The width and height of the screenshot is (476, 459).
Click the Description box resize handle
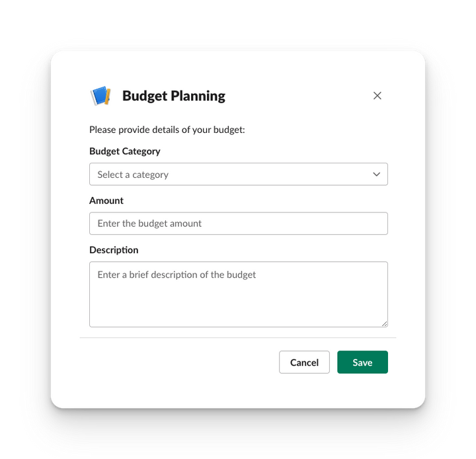[x=384, y=323]
